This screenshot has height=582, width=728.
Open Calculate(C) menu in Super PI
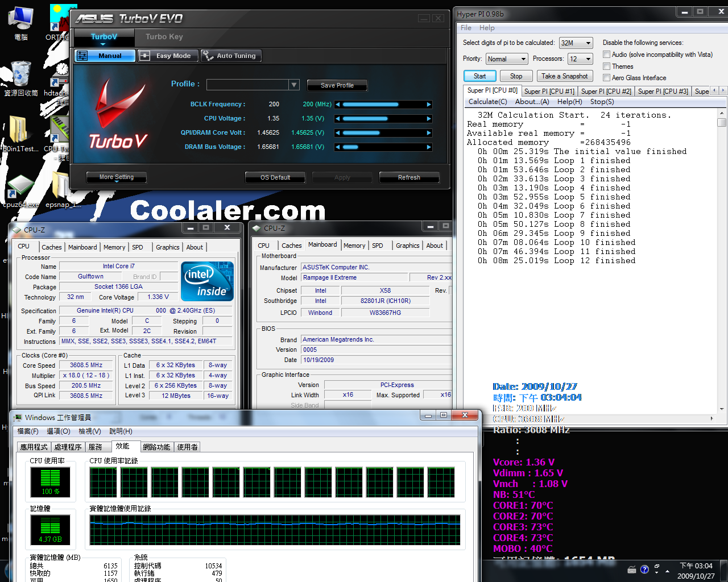click(x=488, y=102)
